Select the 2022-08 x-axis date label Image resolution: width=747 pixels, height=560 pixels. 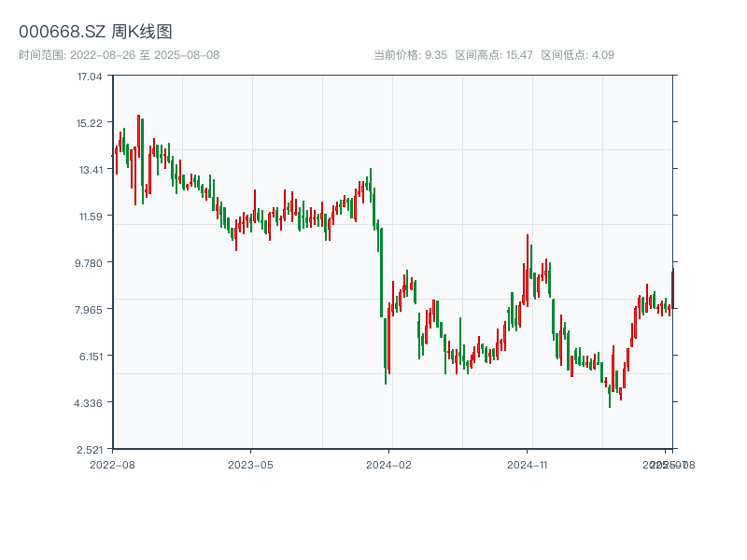[x=112, y=464]
